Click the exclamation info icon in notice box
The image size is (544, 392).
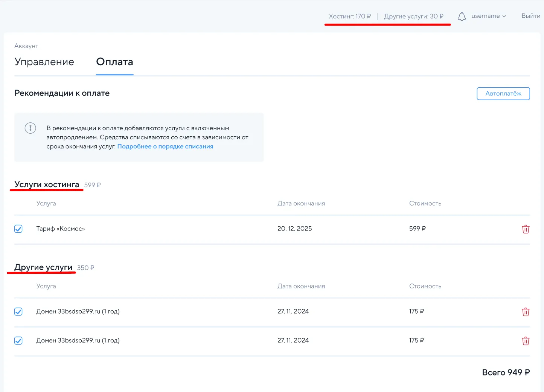(30, 128)
